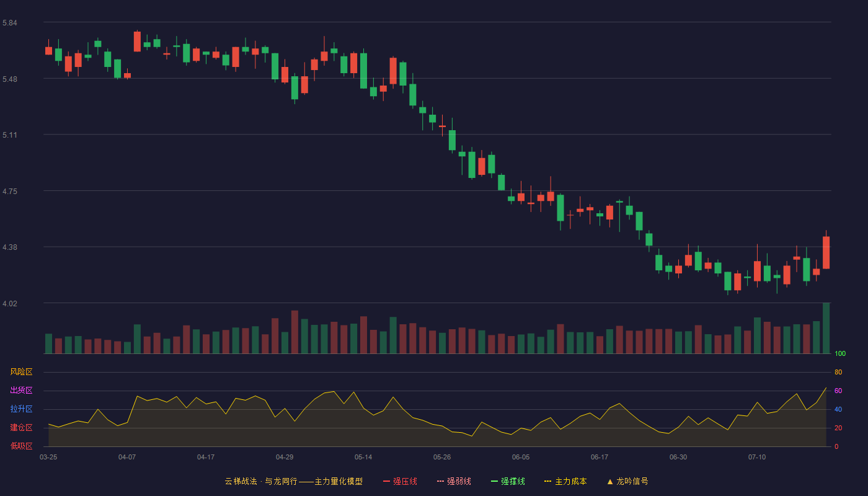Click the 低吸区 zone label
Image resolution: width=868 pixels, height=496 pixels.
pyautogui.click(x=21, y=446)
